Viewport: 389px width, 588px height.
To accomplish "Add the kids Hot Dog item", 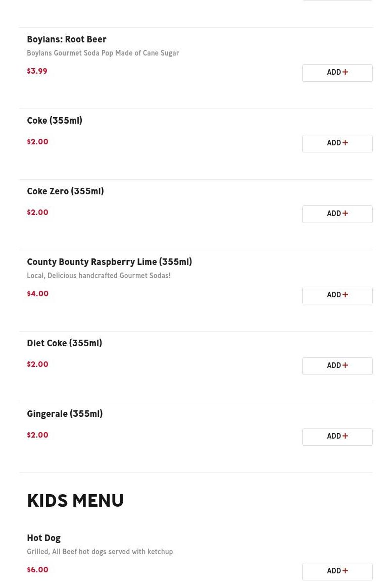I will [x=337, y=571].
